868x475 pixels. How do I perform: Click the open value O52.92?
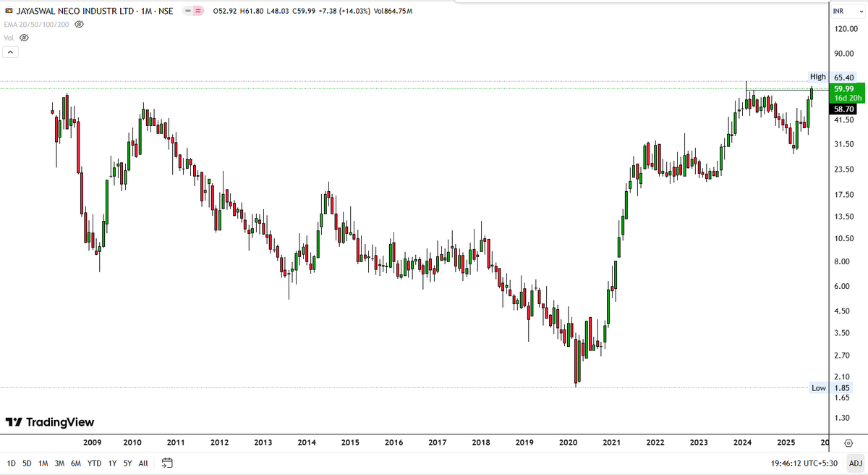[226, 12]
